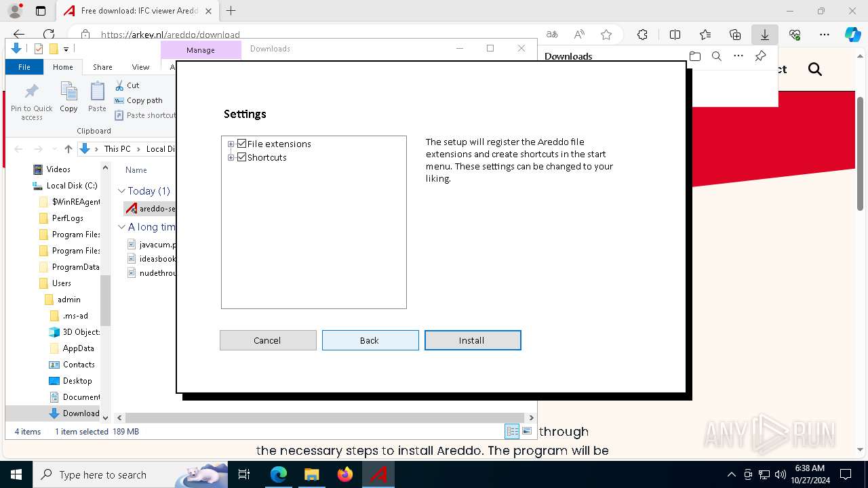Click the Edge address bar

(305, 35)
